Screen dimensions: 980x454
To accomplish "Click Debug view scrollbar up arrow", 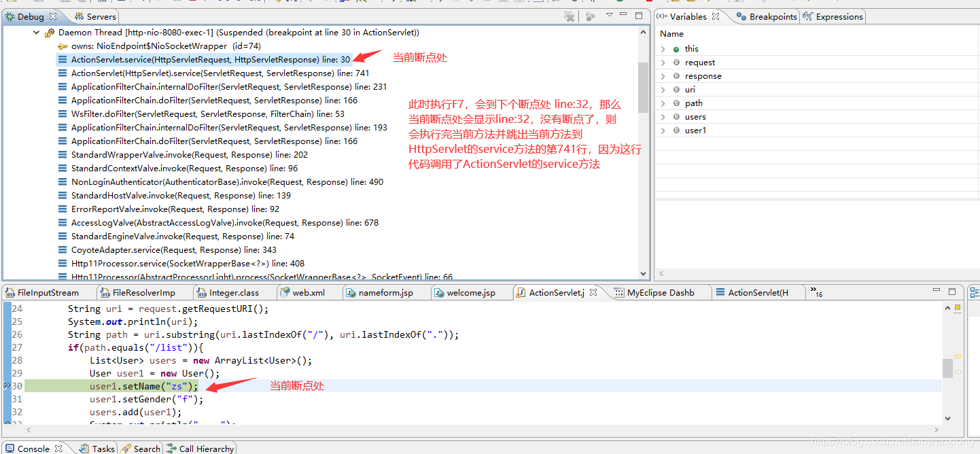I will (x=644, y=32).
